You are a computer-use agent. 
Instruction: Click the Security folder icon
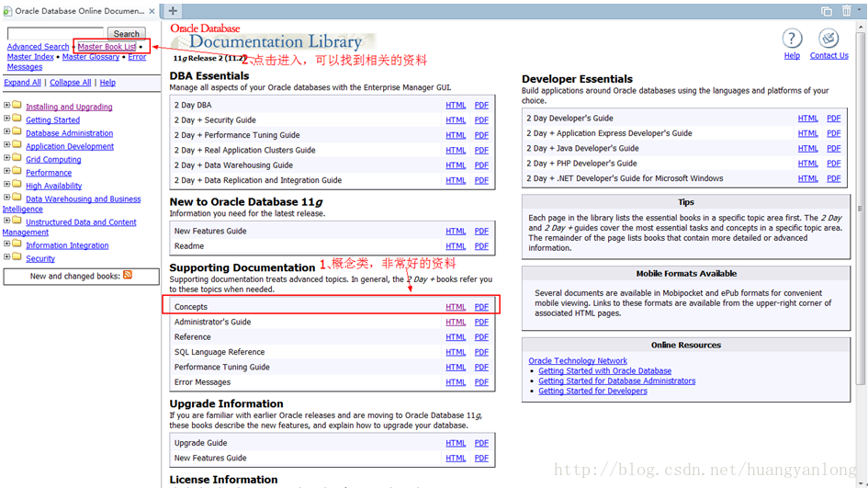[x=17, y=256]
